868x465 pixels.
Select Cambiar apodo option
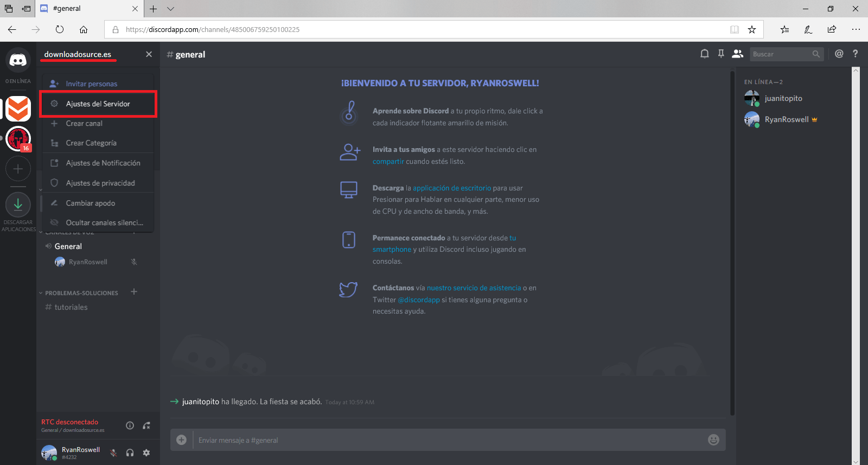[x=98, y=203]
